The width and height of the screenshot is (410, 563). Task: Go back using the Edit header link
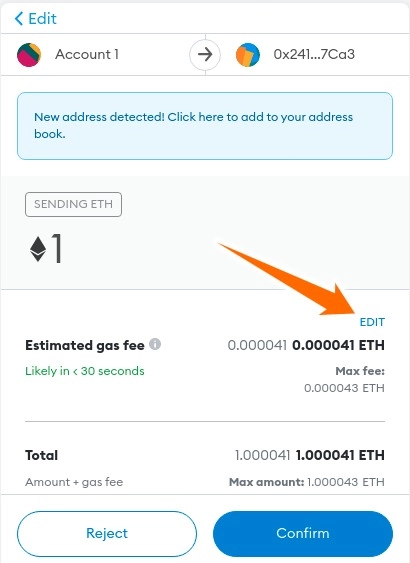pyautogui.click(x=36, y=18)
